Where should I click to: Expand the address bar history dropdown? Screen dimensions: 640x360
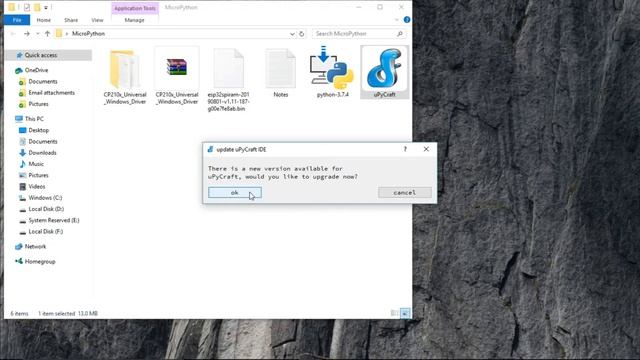coord(292,34)
